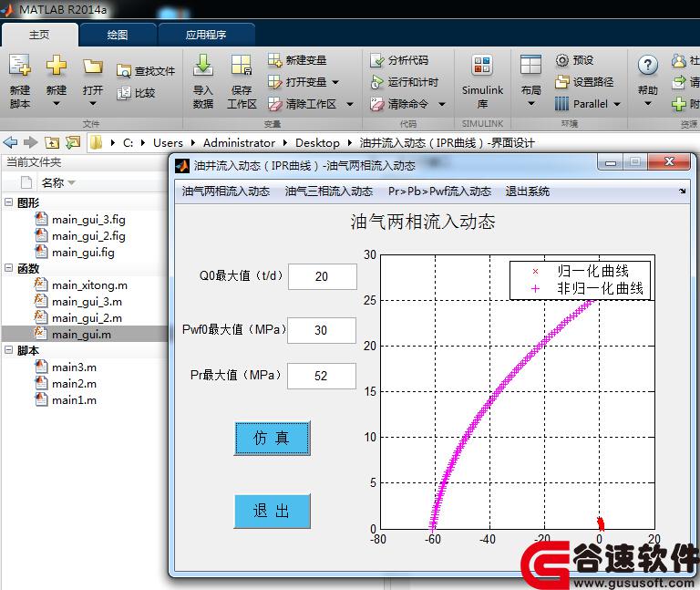
Task: Open the Pr>Pb>Pwf流入动态 menu
Action: [439, 191]
